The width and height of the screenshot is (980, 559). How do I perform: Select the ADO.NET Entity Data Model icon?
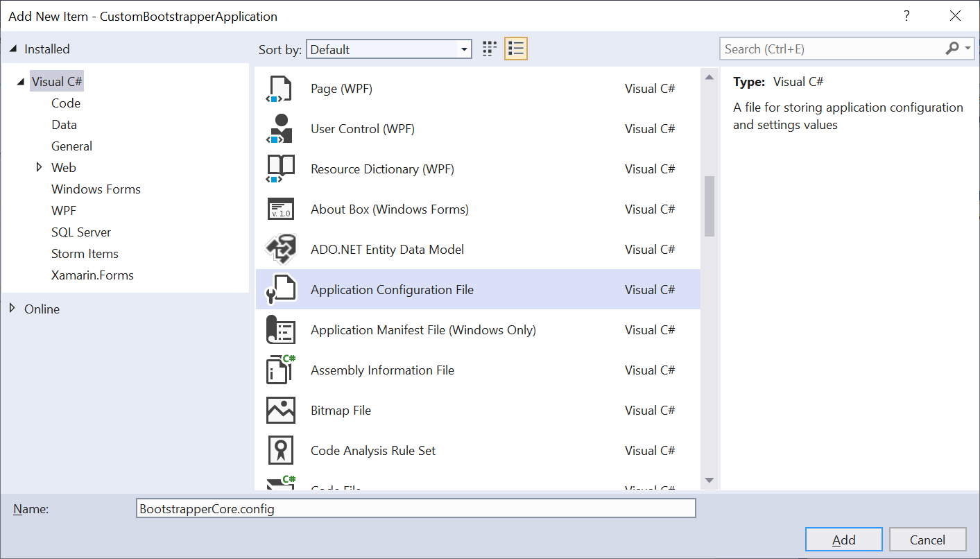(x=280, y=250)
